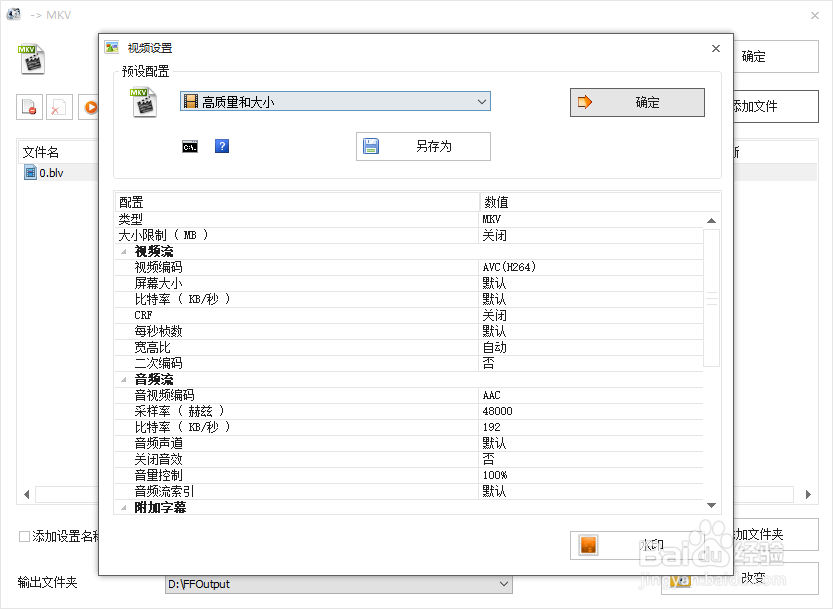Collapse the 视频流 settings section

(122, 251)
